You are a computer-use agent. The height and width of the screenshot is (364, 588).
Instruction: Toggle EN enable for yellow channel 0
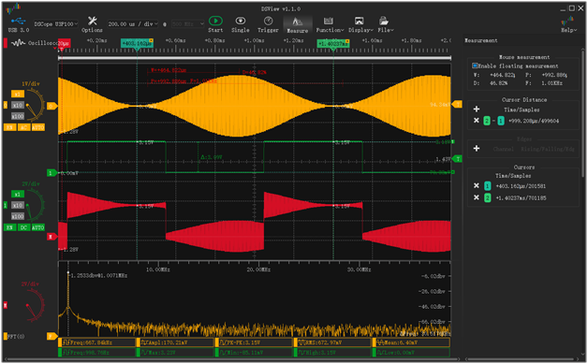[x=9, y=127]
